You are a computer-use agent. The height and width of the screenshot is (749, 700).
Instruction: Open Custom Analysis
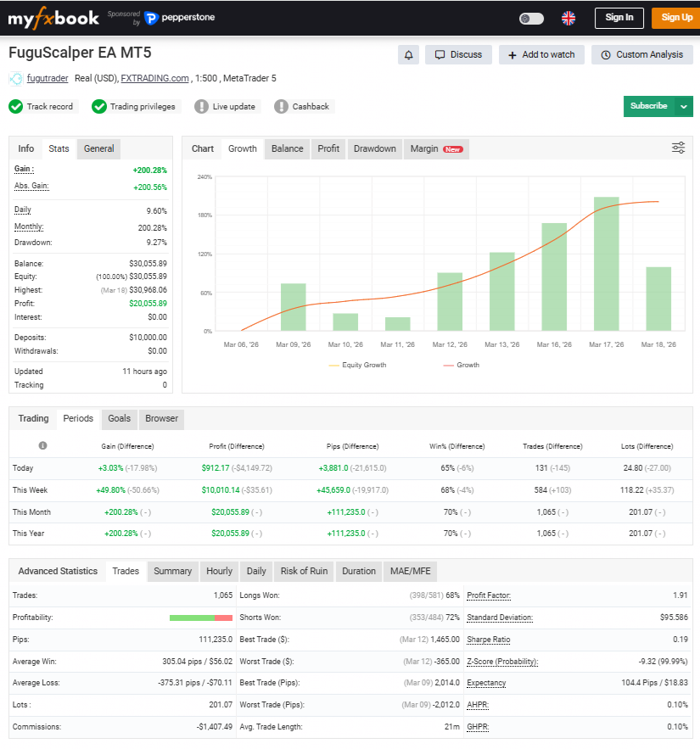[641, 55]
